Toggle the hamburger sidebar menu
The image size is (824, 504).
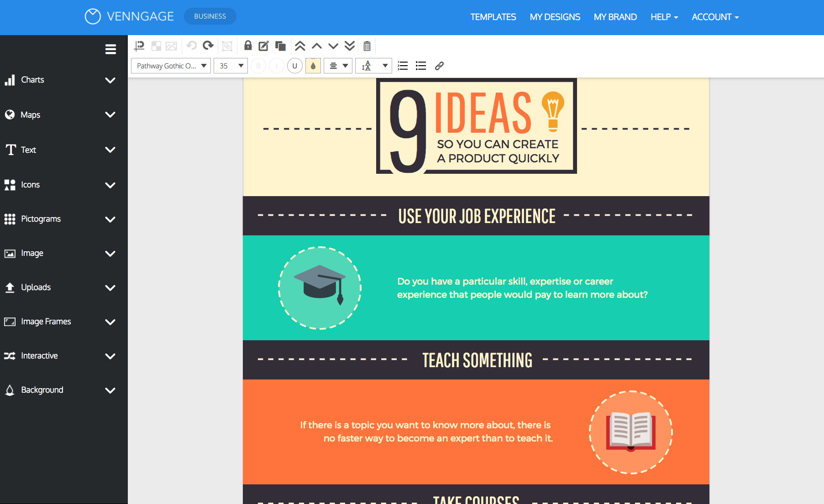[x=110, y=49]
